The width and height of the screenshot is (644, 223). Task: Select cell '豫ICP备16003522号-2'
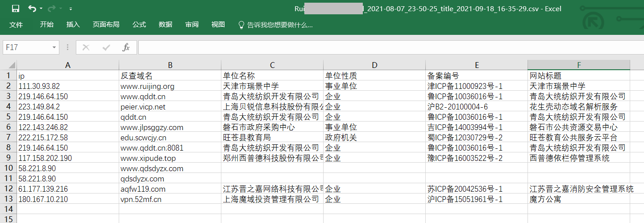click(477, 158)
